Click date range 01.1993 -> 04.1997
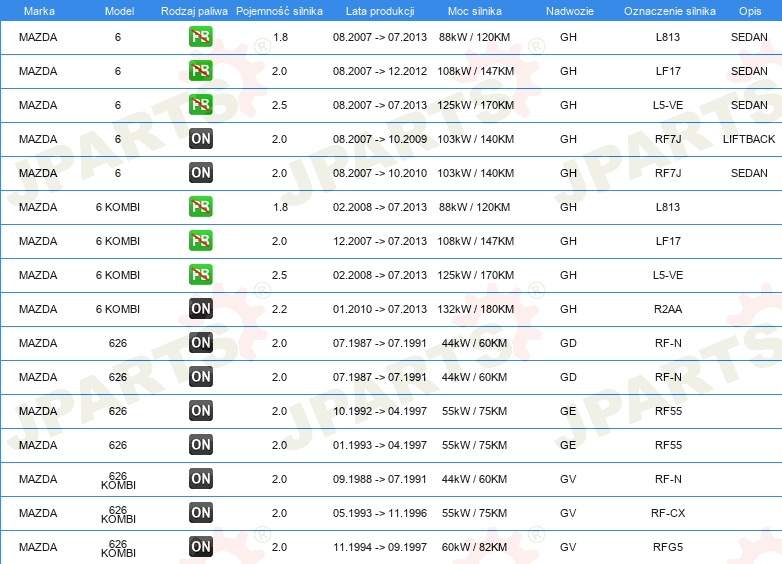The image size is (782, 564). coord(380,445)
